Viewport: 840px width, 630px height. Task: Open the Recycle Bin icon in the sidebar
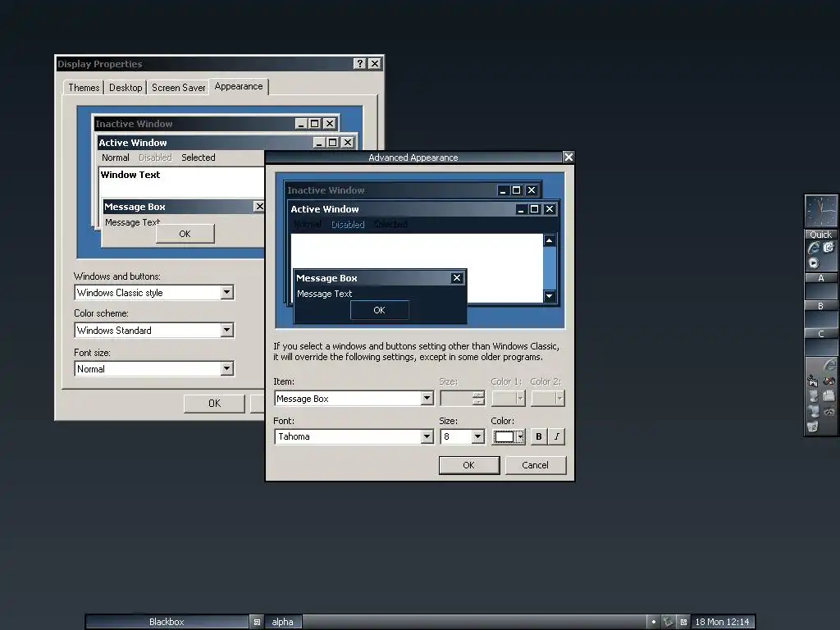coord(813,427)
